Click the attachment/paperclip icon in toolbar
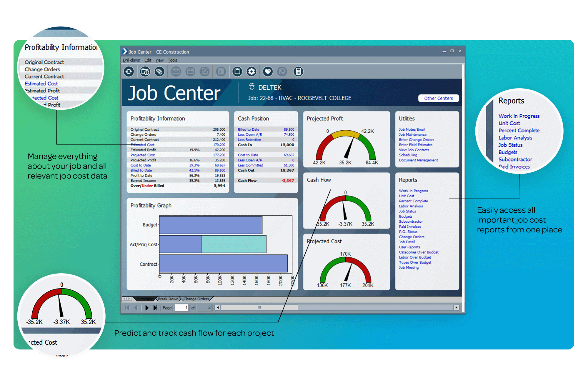The image size is (588, 368). click(159, 71)
